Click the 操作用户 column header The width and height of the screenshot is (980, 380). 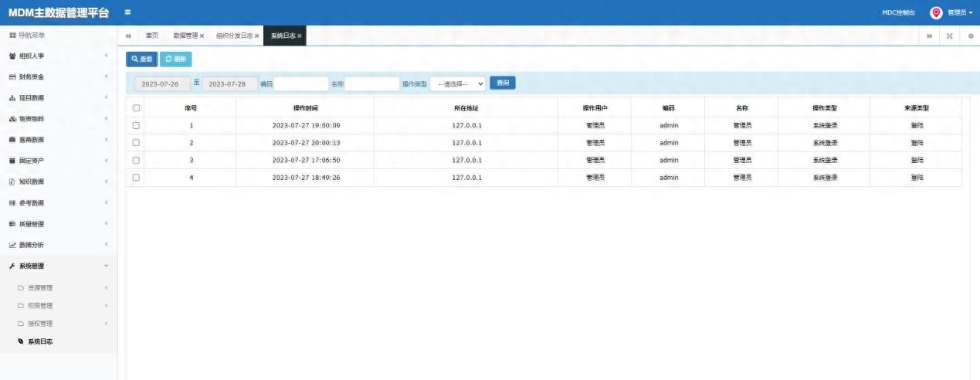[x=595, y=108]
